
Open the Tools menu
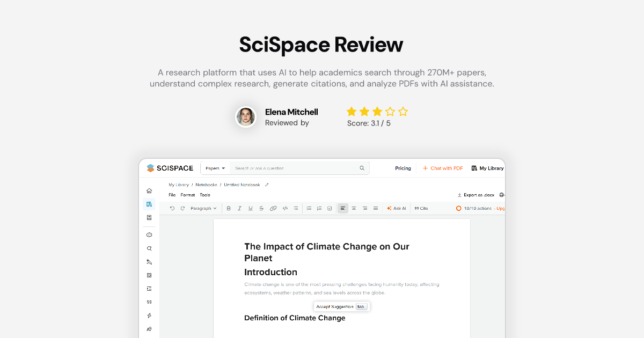point(205,195)
